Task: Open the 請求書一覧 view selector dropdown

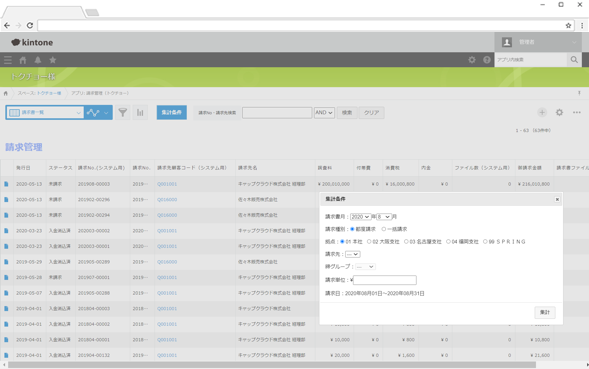Action: (x=45, y=112)
